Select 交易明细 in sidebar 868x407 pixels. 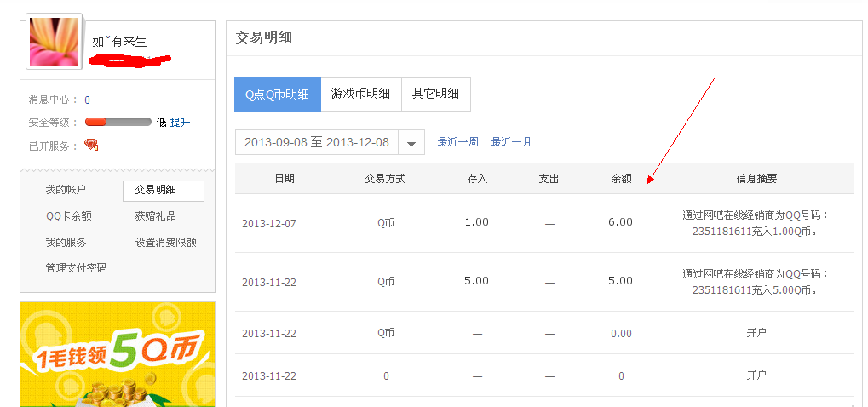pyautogui.click(x=164, y=191)
